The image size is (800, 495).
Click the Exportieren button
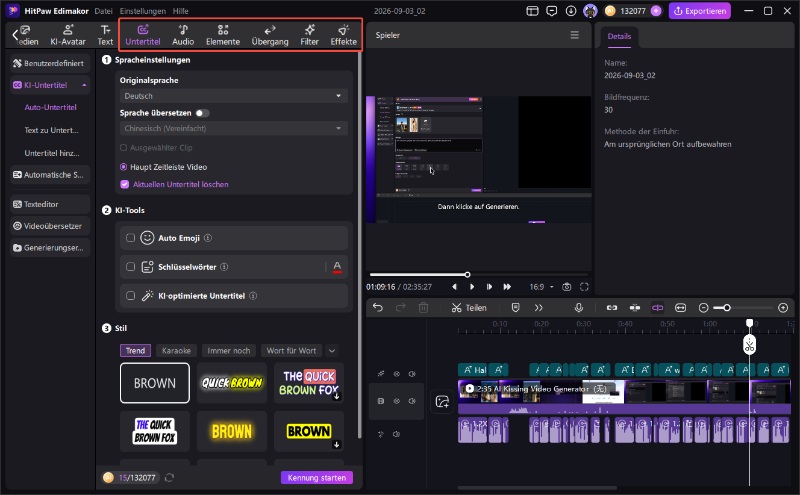(699, 11)
